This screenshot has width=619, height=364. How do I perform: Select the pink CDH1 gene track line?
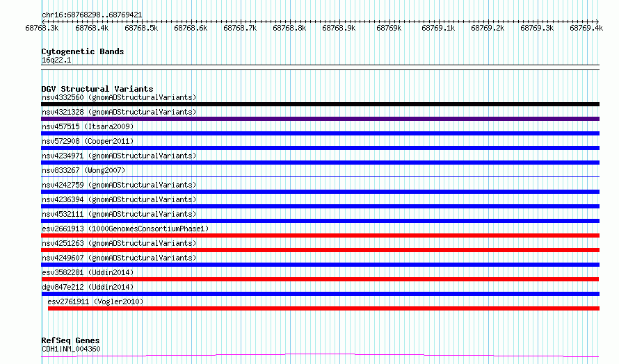(x=320, y=356)
